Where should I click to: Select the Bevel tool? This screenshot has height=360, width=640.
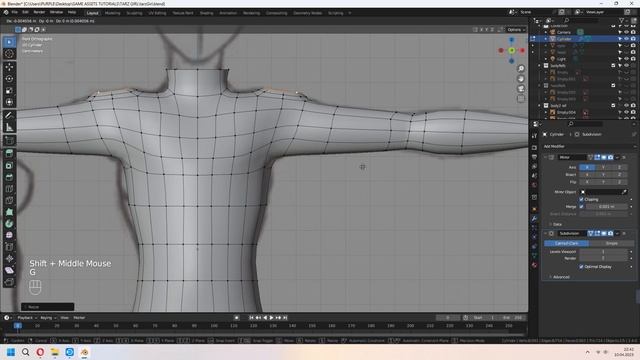click(x=9, y=177)
